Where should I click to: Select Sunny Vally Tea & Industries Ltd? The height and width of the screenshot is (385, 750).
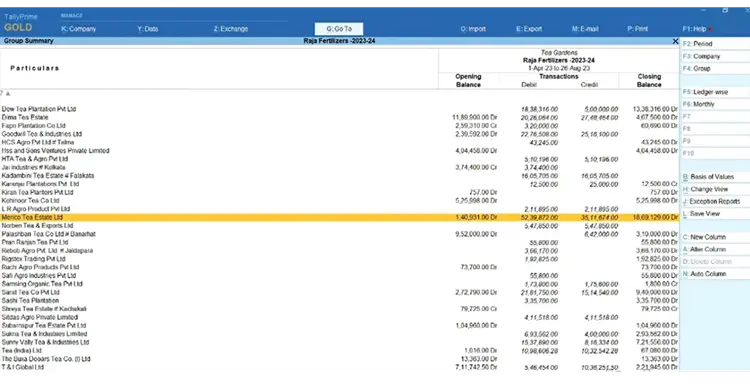(x=45, y=342)
